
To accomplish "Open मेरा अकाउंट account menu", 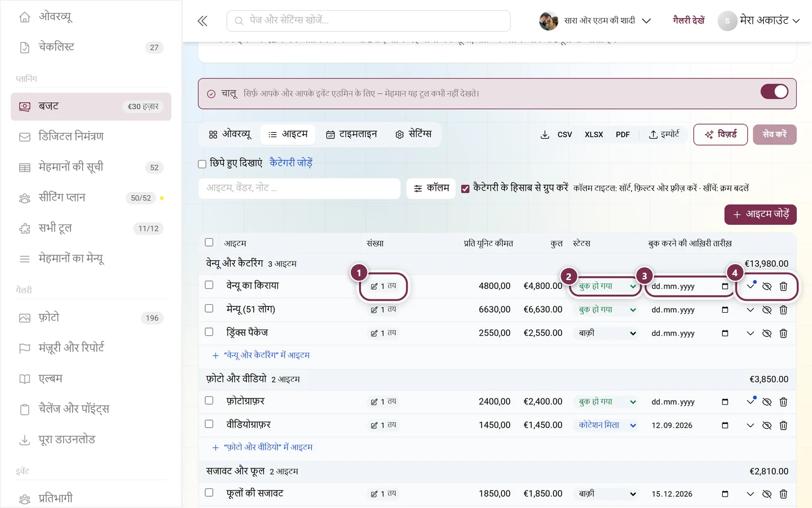I will click(759, 21).
